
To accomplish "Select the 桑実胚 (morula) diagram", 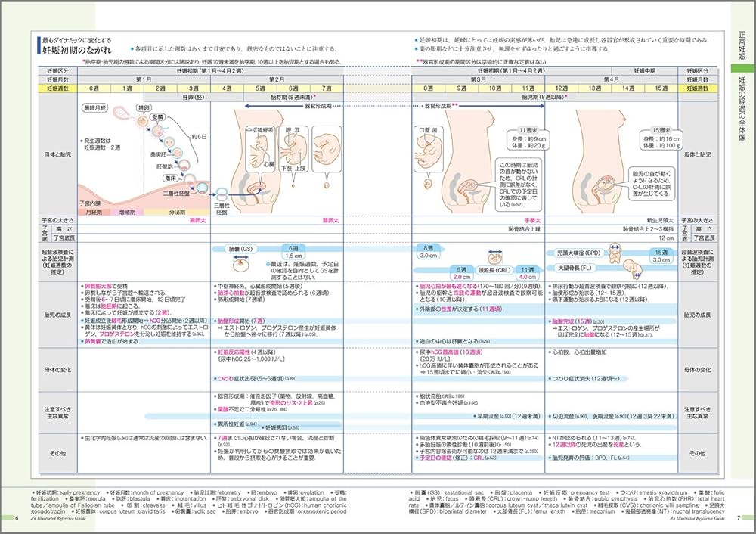I will click(x=177, y=153).
